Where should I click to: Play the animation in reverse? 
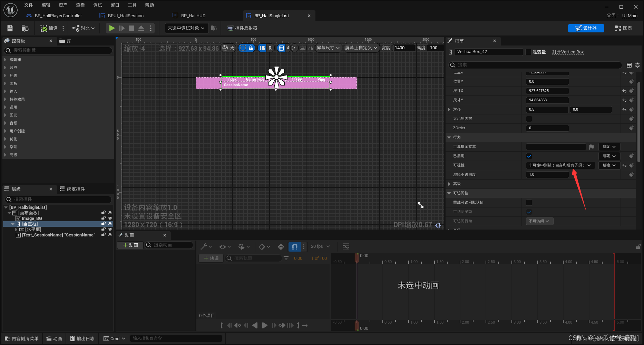coord(255,325)
